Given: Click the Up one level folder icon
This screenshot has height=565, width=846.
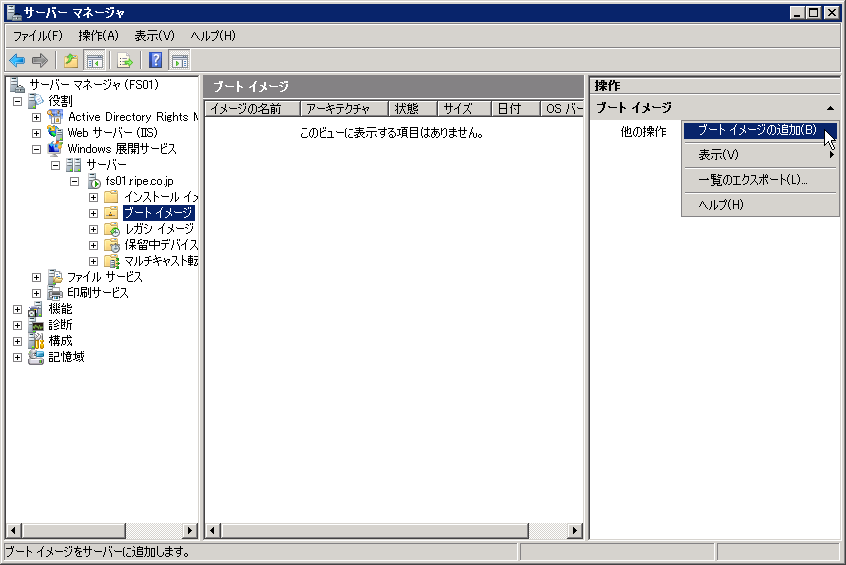Looking at the screenshot, I should point(71,60).
